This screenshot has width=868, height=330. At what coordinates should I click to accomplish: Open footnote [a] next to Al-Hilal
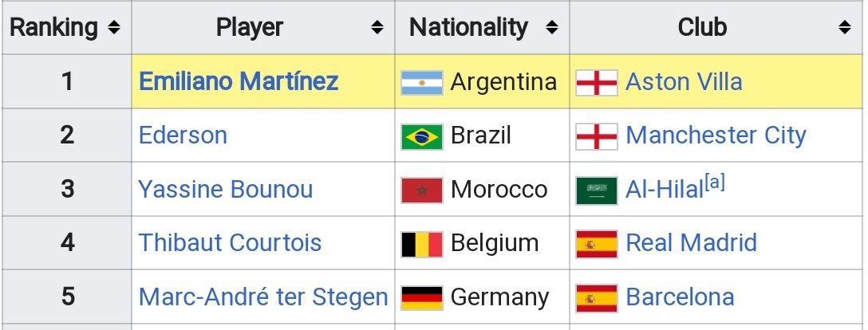[x=715, y=183]
